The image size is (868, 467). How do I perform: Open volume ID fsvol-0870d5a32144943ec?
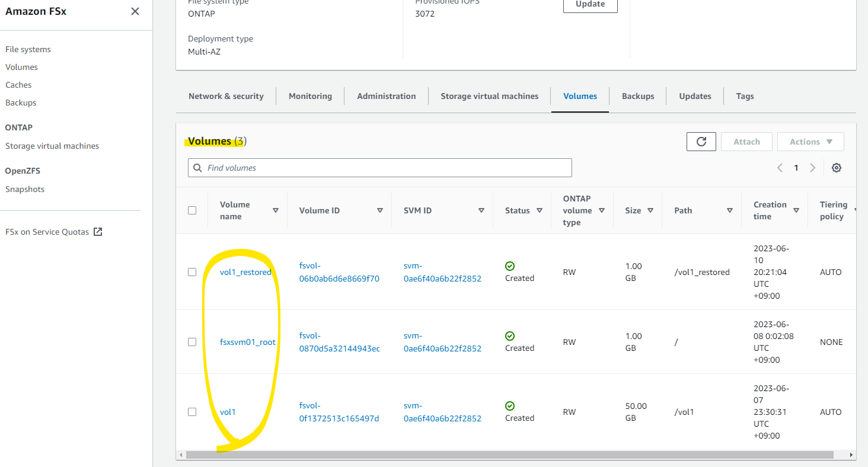point(340,342)
